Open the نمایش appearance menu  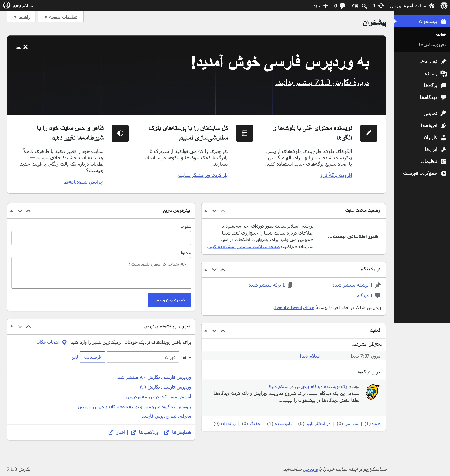pyautogui.click(x=422, y=113)
